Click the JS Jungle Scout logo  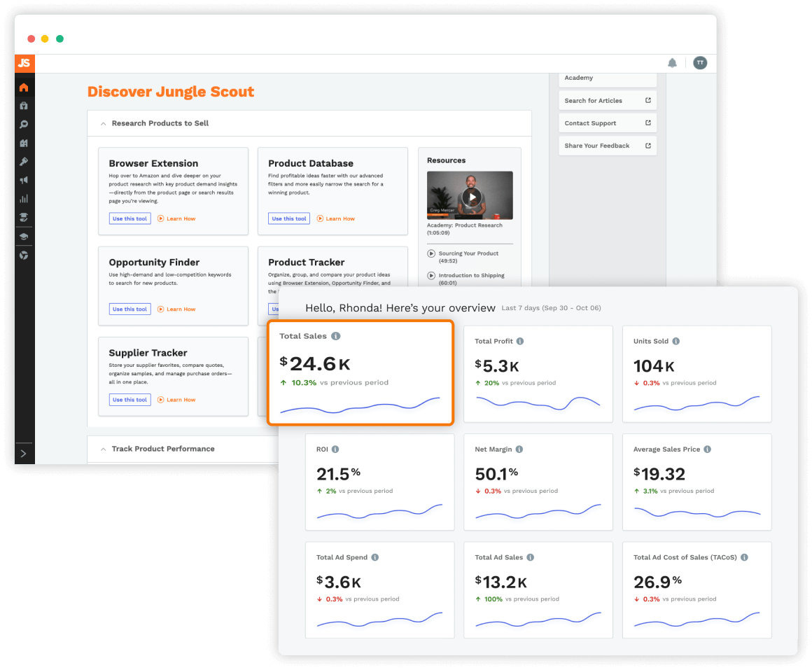click(x=24, y=63)
